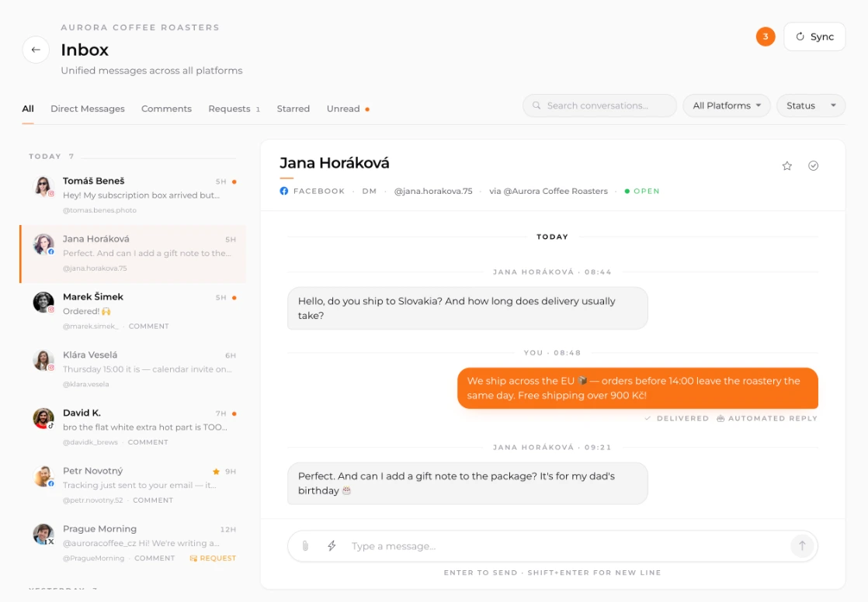Attach a file with the paperclip icon
Viewport: 868px width, 602px height.
[x=305, y=546]
